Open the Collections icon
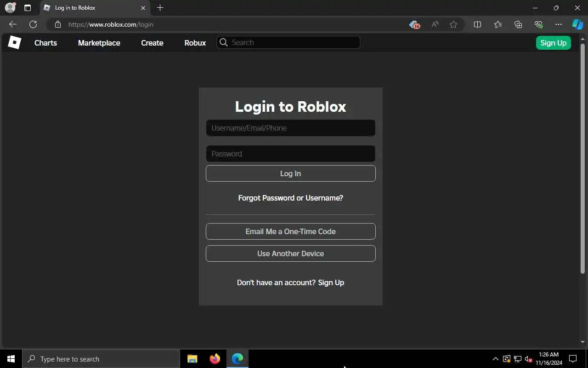 [x=518, y=24]
